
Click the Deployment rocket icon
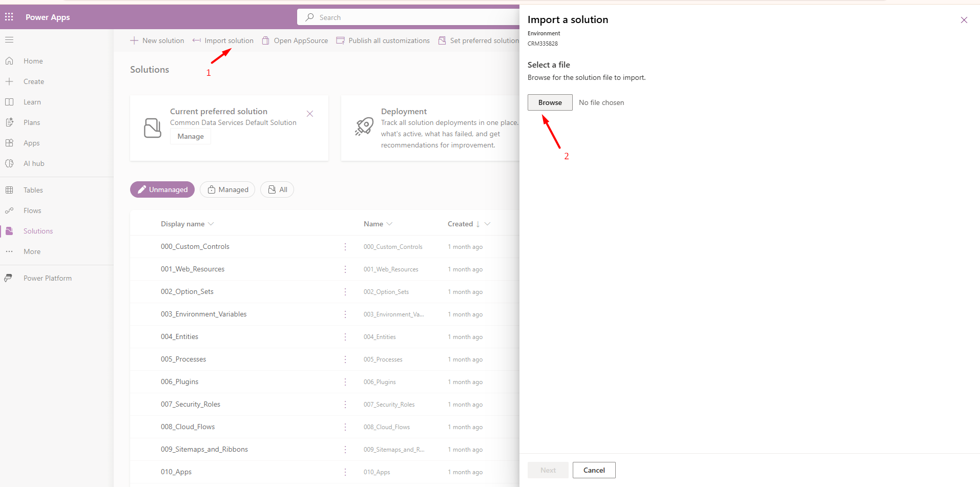click(x=364, y=127)
